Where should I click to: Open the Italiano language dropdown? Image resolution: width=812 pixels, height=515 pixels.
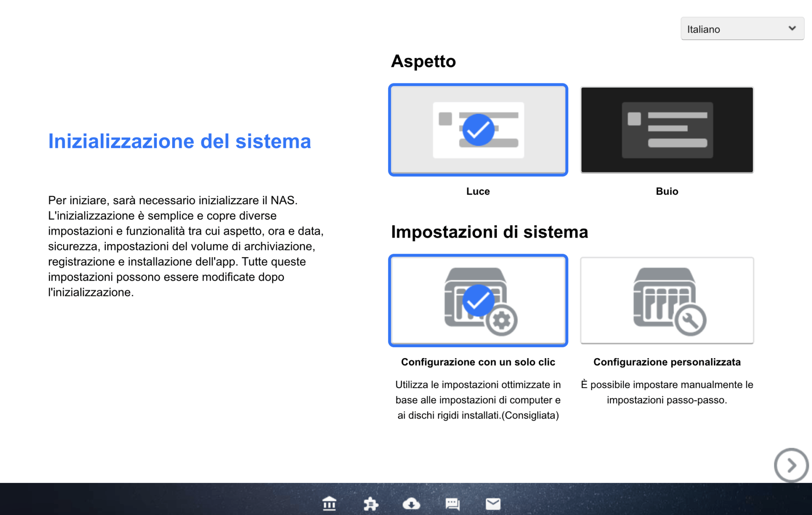736,29
